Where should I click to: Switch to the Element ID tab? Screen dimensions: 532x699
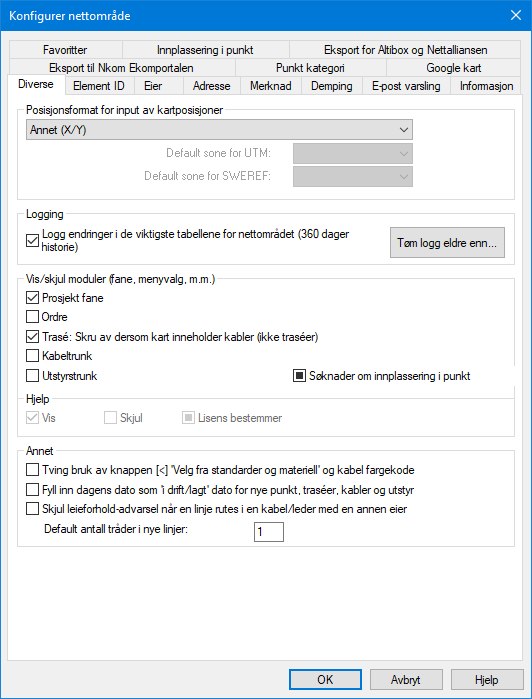99,86
